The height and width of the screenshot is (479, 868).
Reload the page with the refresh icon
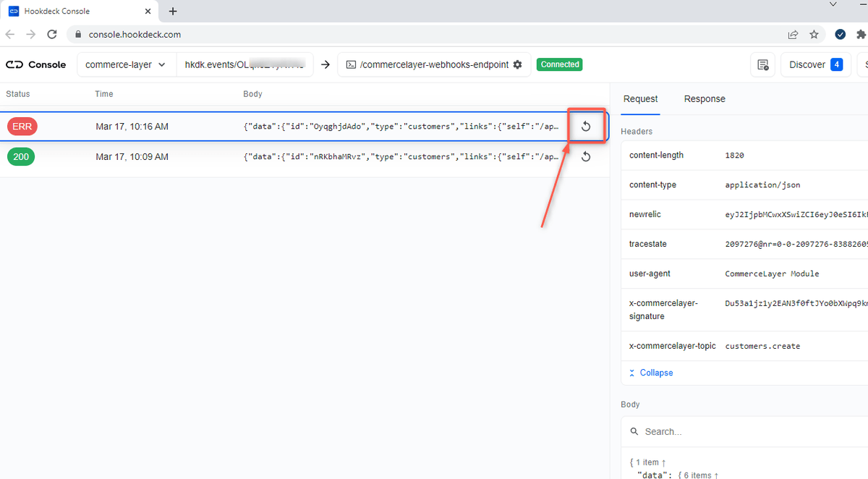coord(51,34)
